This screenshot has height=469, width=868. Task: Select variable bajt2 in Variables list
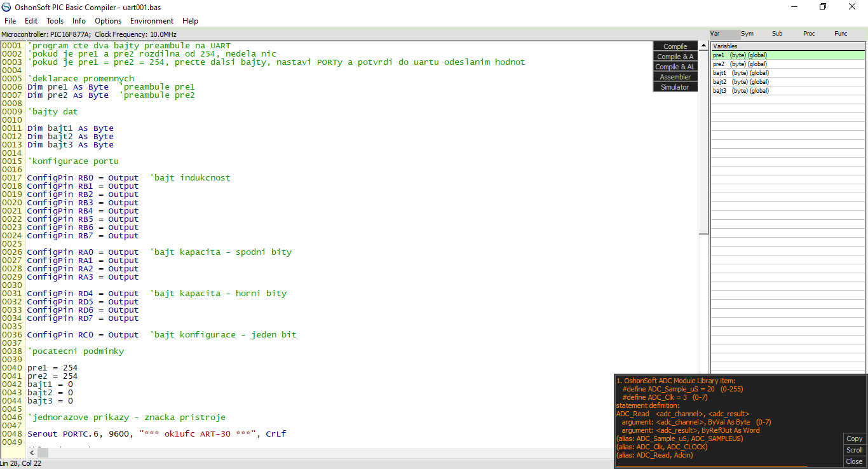[x=741, y=82]
